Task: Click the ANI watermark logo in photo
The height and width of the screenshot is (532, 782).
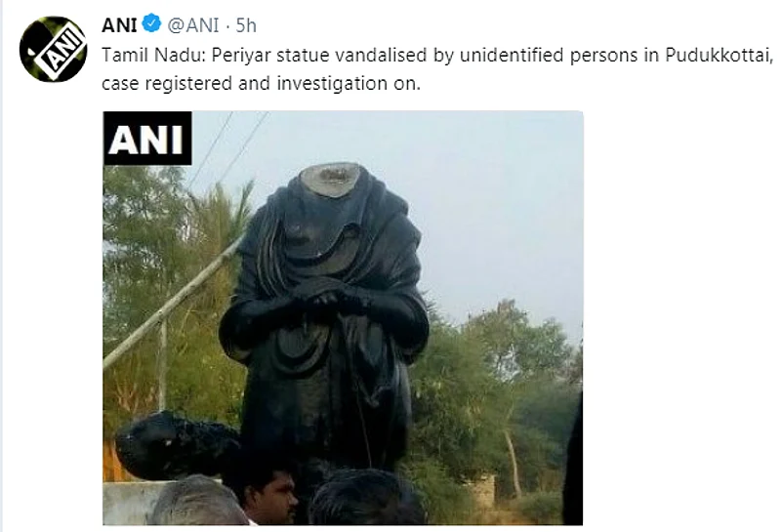Action: 148,139
